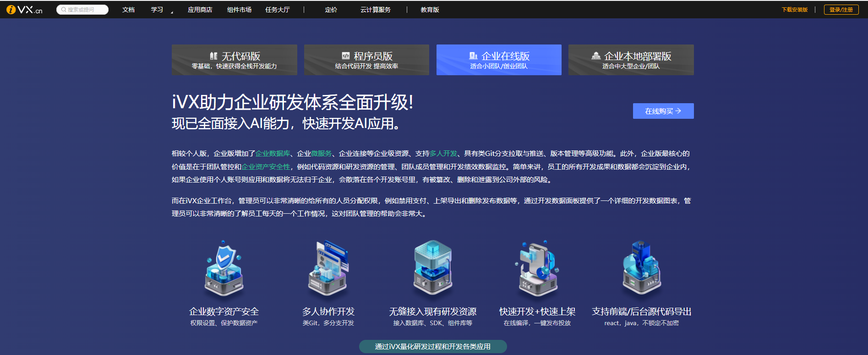Open the 文档 menu item
This screenshot has height=355, width=868.
128,10
